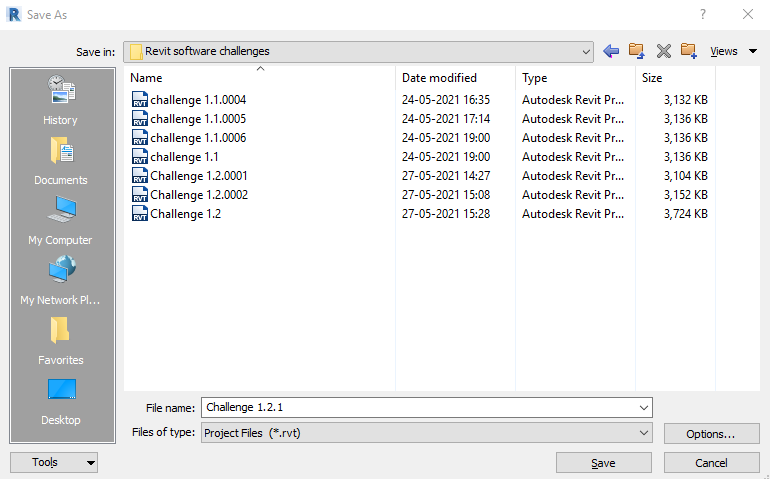Click the RVT icon of challenge 1.1

click(x=140, y=157)
